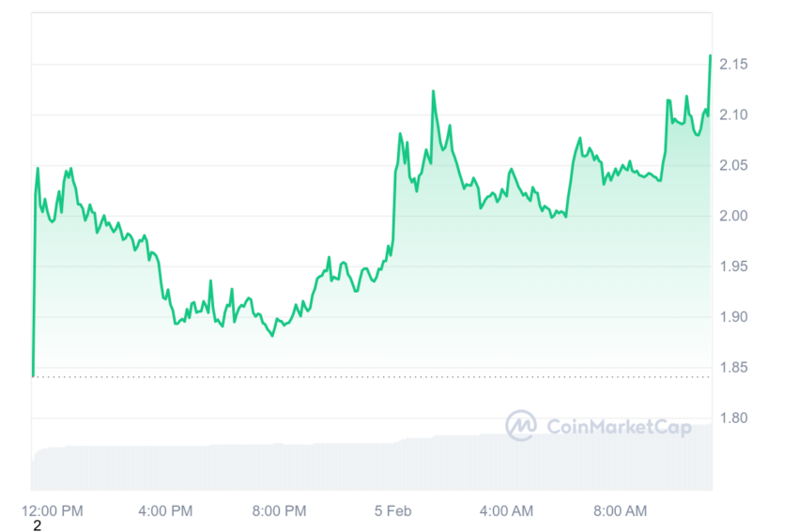This screenshot has width=798, height=532.
Task: Click the 8:00 AM time axis label
Action: pos(620,510)
